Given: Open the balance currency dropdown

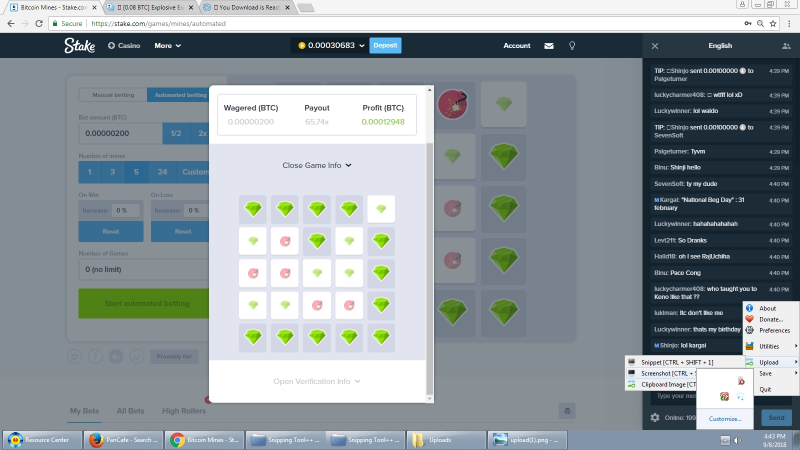Looking at the screenshot, I should [x=362, y=45].
